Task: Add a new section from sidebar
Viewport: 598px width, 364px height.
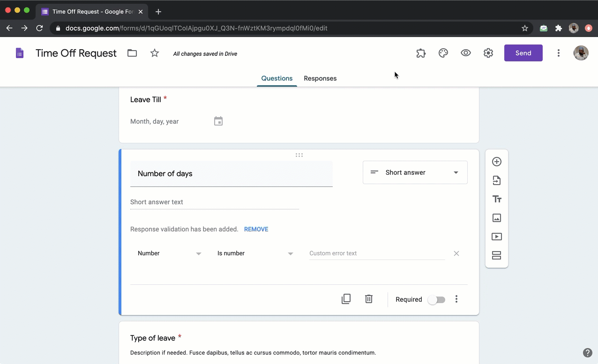Action: point(497,255)
